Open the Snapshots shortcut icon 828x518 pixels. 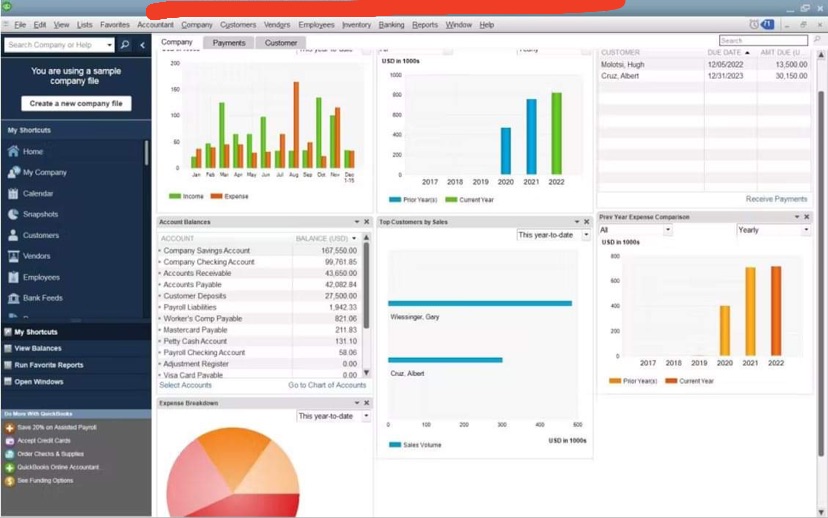(13, 214)
